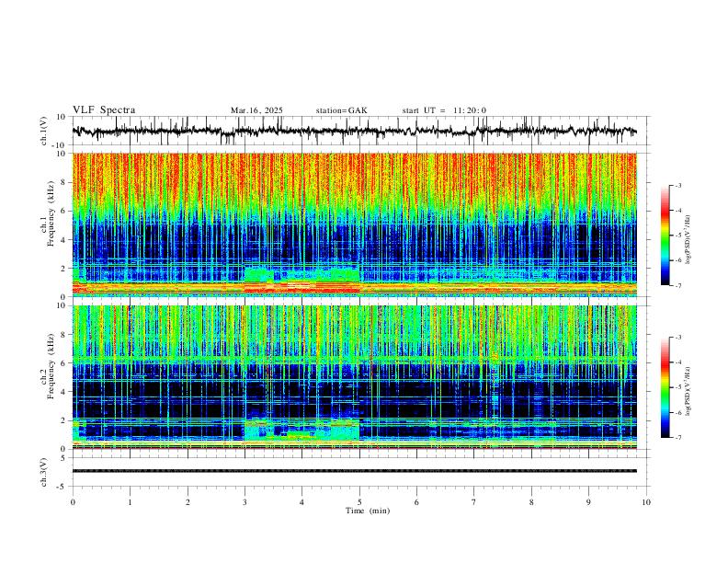
Task: Select the "start UT = 11:20:0" text
Action: 444,110
